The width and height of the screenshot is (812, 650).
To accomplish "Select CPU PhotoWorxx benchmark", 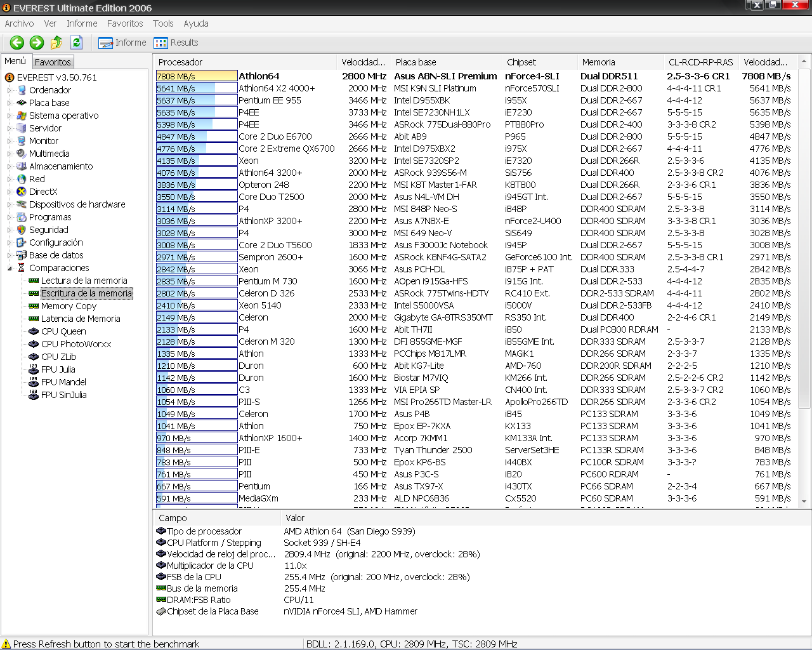I will (76, 344).
